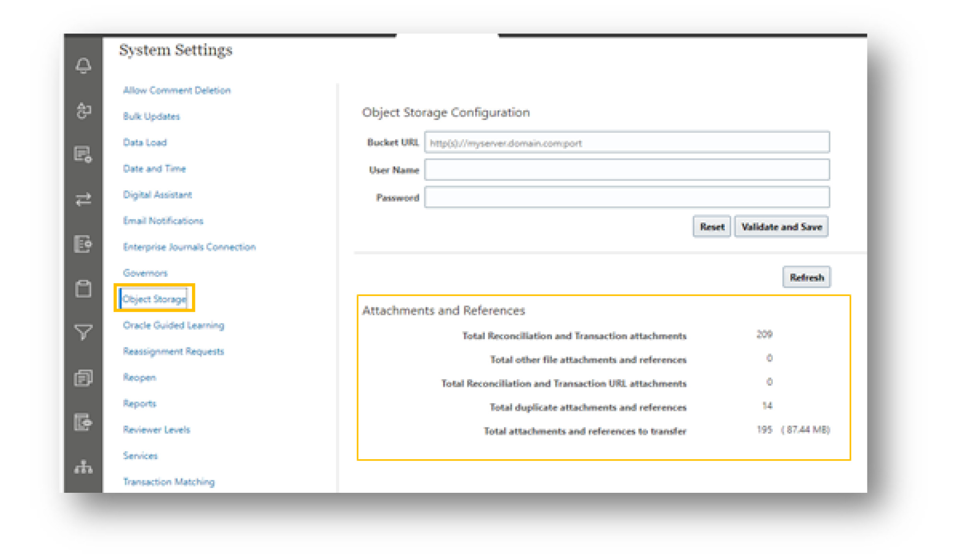Click the two-way arrows sidebar icon
This screenshot has height=560, width=960.
[x=84, y=199]
